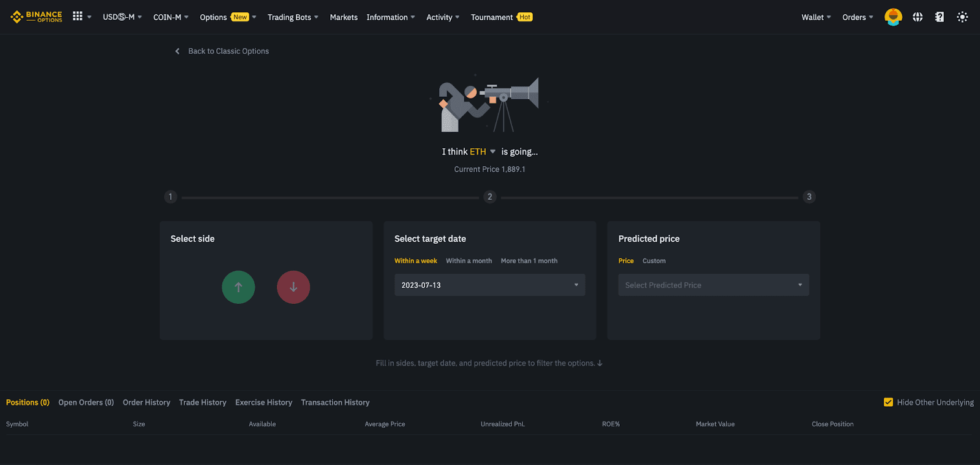Show the Positions (0) tab
Image resolution: width=980 pixels, height=465 pixels.
click(x=28, y=403)
